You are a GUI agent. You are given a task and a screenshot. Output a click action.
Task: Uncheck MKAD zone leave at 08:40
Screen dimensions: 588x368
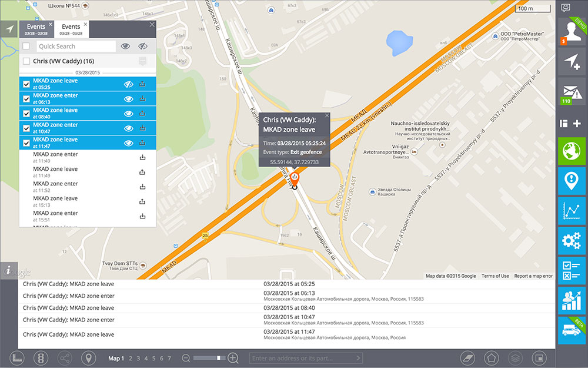click(26, 114)
